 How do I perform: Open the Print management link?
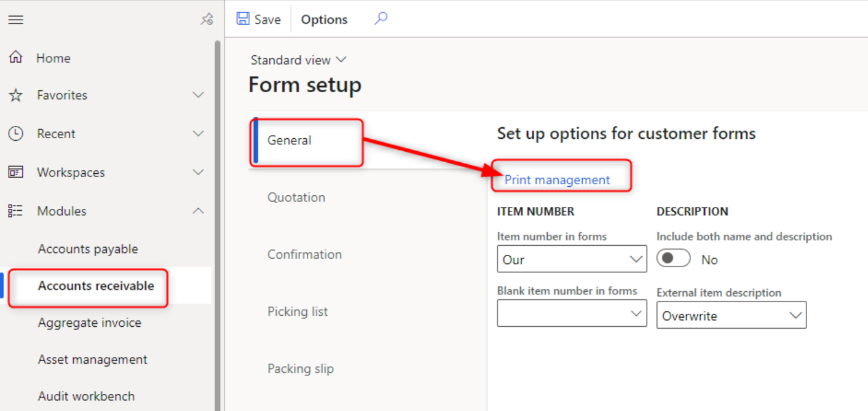click(x=557, y=179)
